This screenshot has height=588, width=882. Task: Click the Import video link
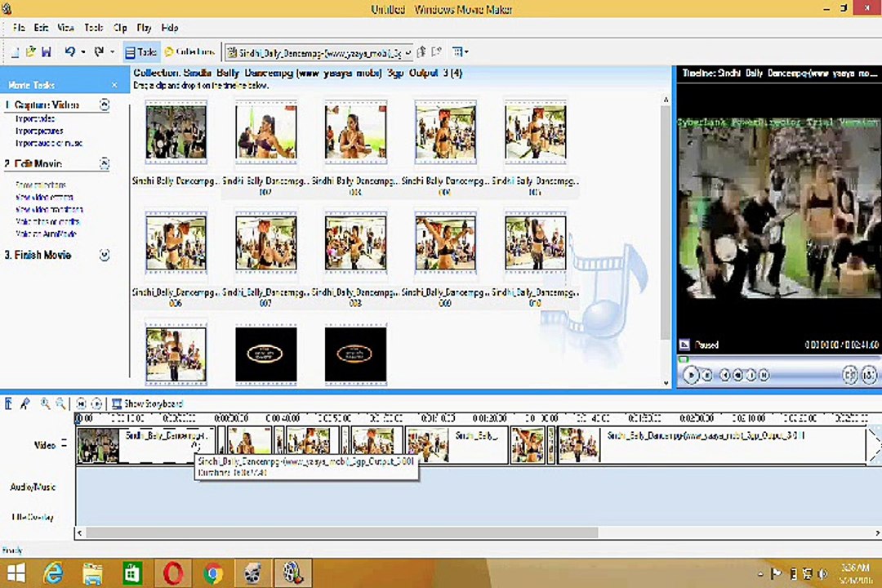click(x=35, y=118)
